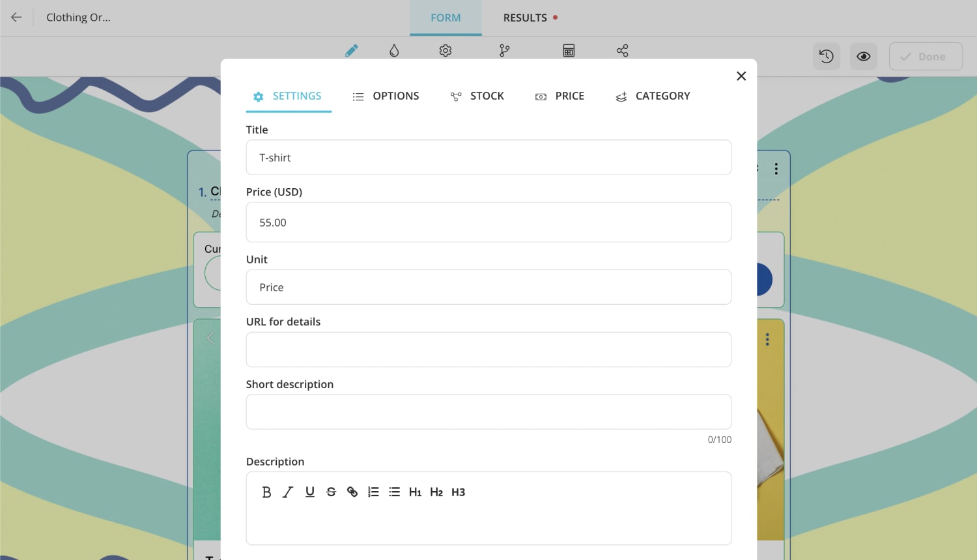Image resolution: width=977 pixels, height=560 pixels.
Task: Toggle a numbered list in Description
Action: (x=373, y=492)
